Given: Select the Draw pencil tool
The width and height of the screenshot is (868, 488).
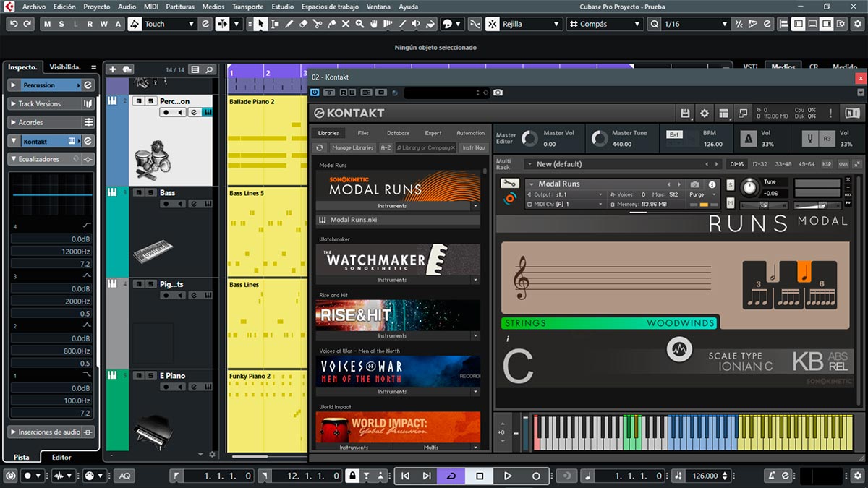Looking at the screenshot, I should click(289, 24).
